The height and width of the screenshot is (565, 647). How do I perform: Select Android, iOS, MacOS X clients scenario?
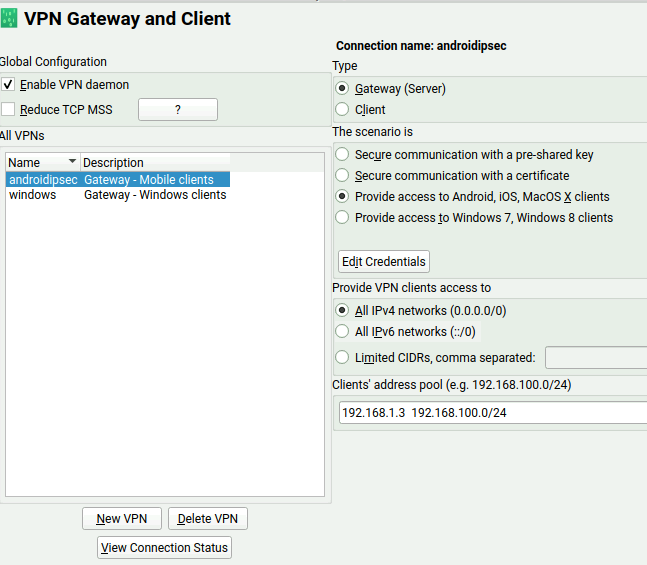(343, 197)
